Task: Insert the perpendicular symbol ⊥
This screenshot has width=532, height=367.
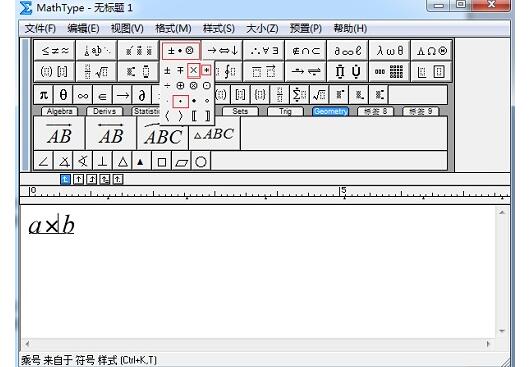Action: [102, 161]
